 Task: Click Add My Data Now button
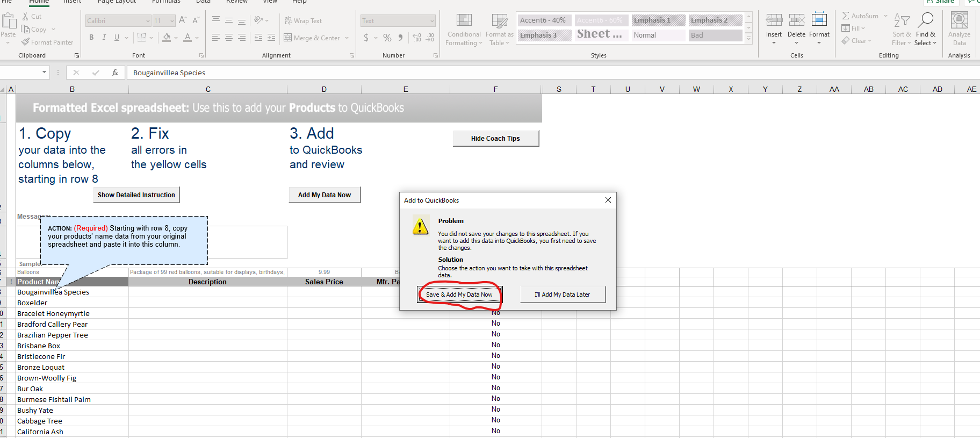click(x=325, y=195)
